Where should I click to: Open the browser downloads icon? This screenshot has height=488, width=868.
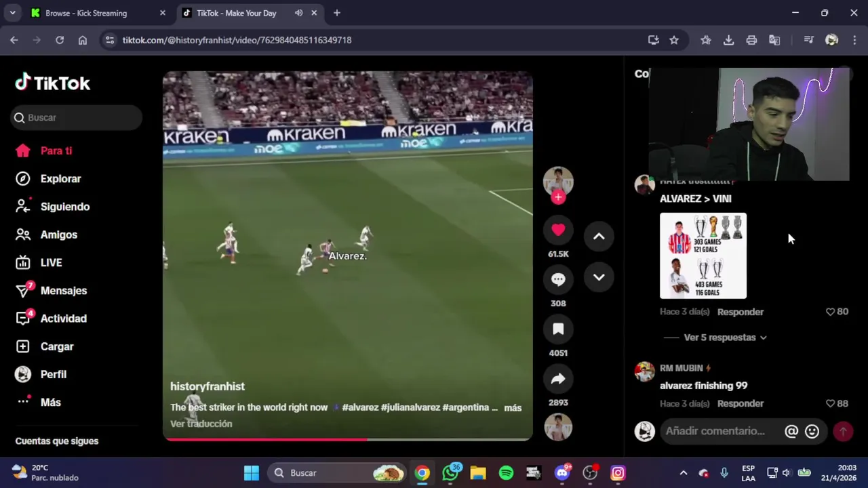tap(729, 40)
